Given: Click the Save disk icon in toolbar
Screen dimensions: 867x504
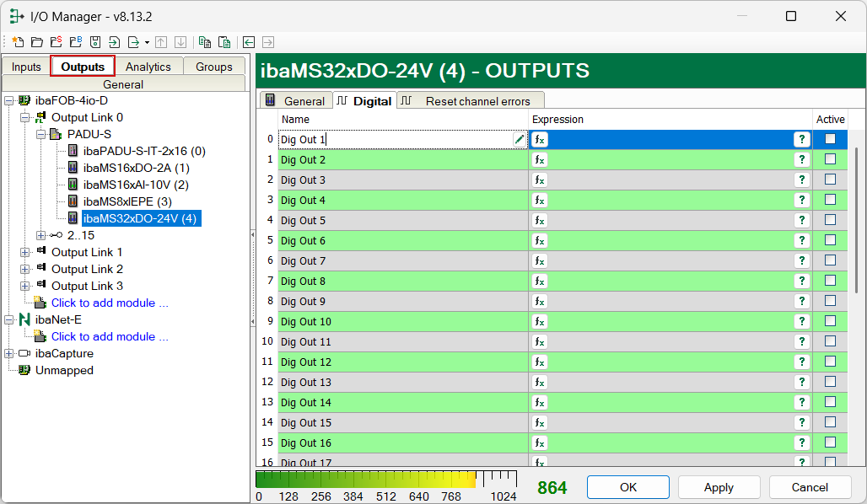Looking at the screenshot, I should [x=95, y=41].
